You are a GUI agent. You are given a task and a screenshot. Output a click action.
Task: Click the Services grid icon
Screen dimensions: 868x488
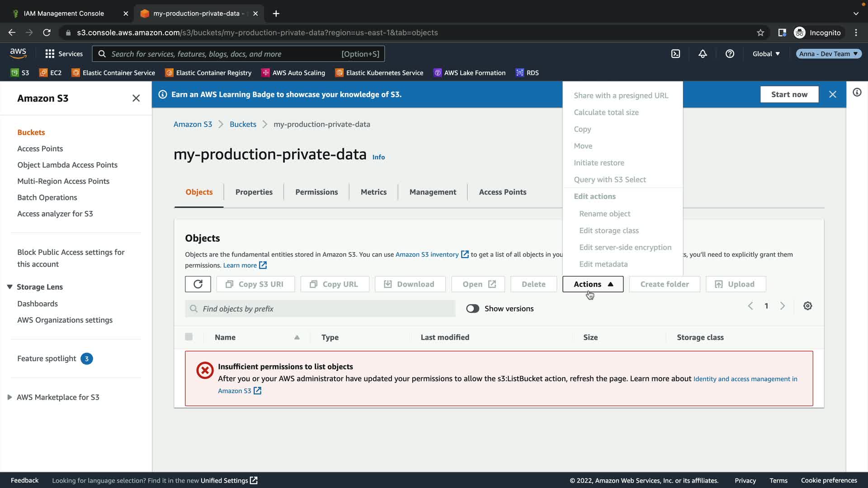50,54
